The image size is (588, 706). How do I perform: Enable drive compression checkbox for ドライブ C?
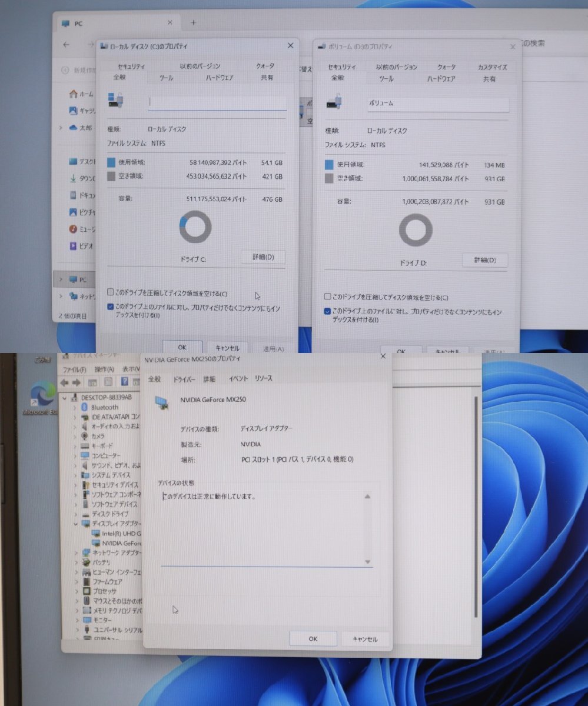109,292
